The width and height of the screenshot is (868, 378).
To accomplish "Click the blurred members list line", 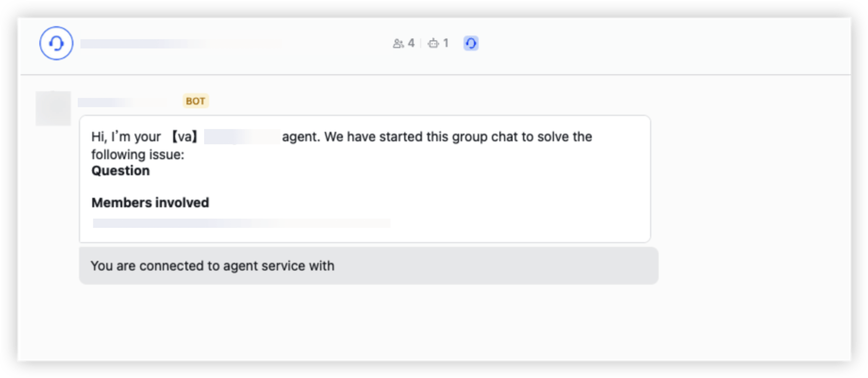I will (x=241, y=223).
